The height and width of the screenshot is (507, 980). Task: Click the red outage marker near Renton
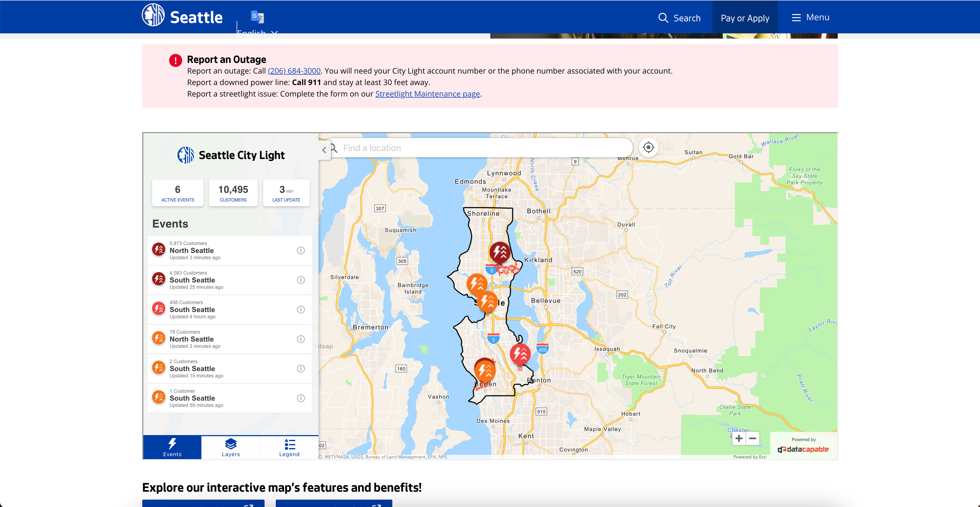point(520,354)
